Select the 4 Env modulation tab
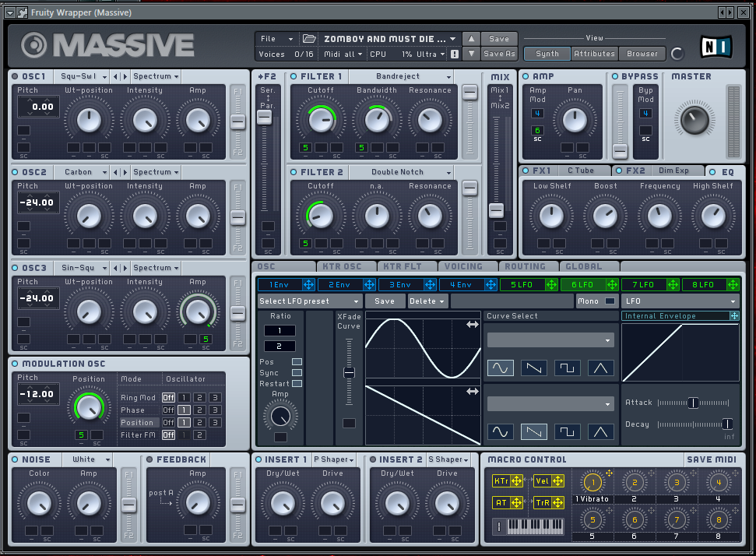This screenshot has width=756, height=556. point(460,284)
